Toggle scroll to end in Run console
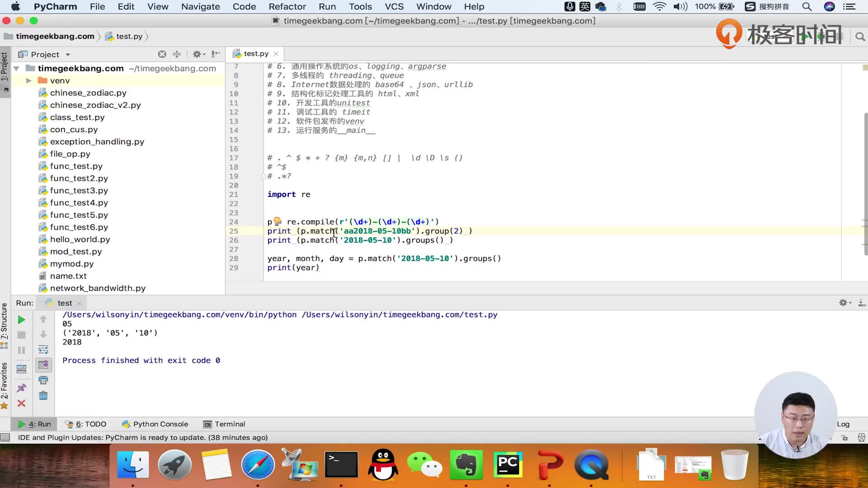Screen dimensions: 868x488 point(43,365)
